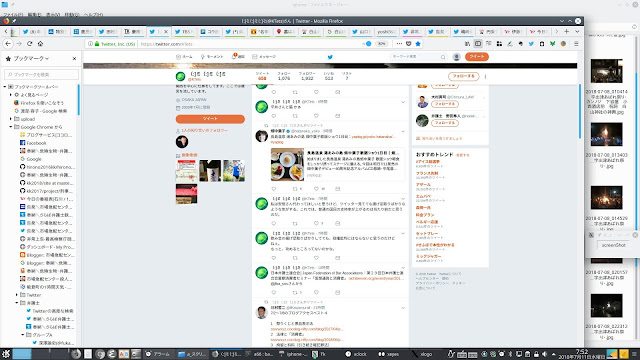
Task: Open the xlogo taskbar item
Action: 423,354
